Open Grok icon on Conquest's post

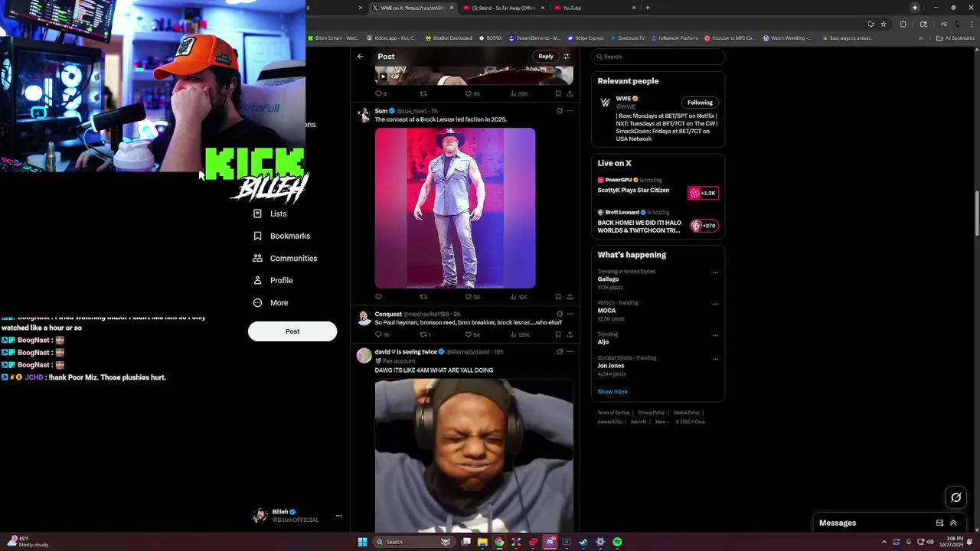tap(559, 314)
